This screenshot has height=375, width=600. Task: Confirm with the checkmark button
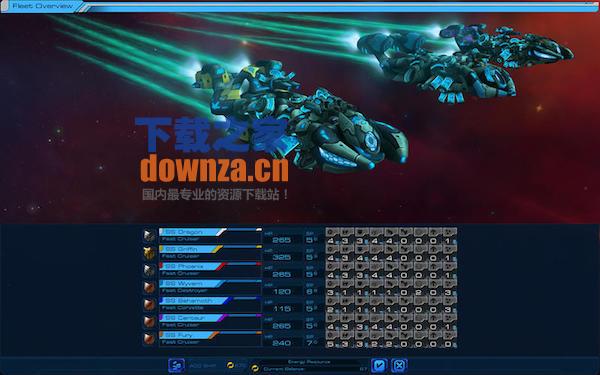point(379,365)
